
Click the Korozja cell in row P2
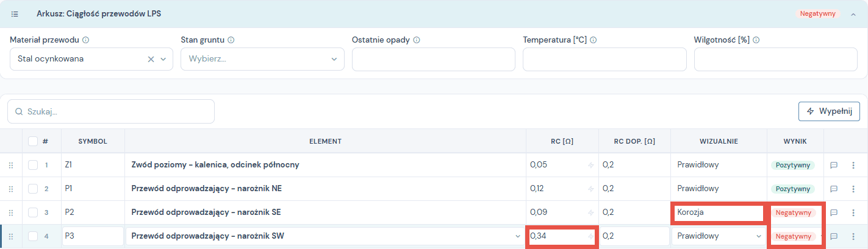pyautogui.click(x=719, y=213)
